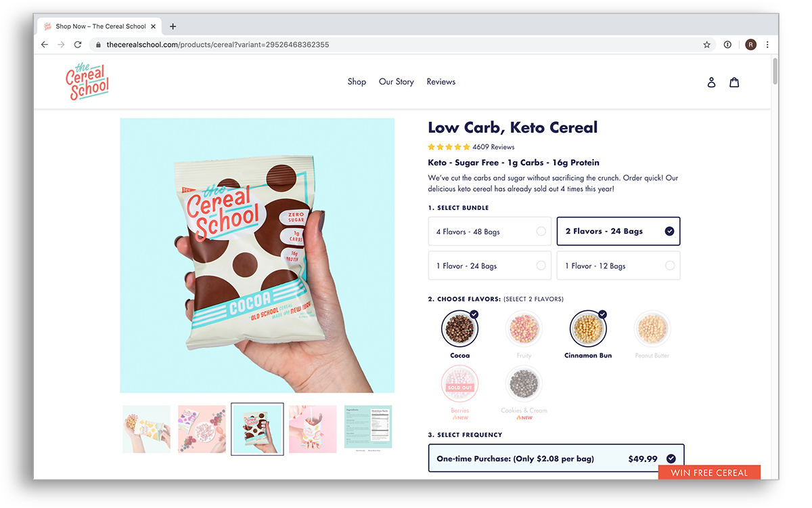Open the Reviews navigation link
This screenshot has height=508, width=812.
tap(441, 82)
